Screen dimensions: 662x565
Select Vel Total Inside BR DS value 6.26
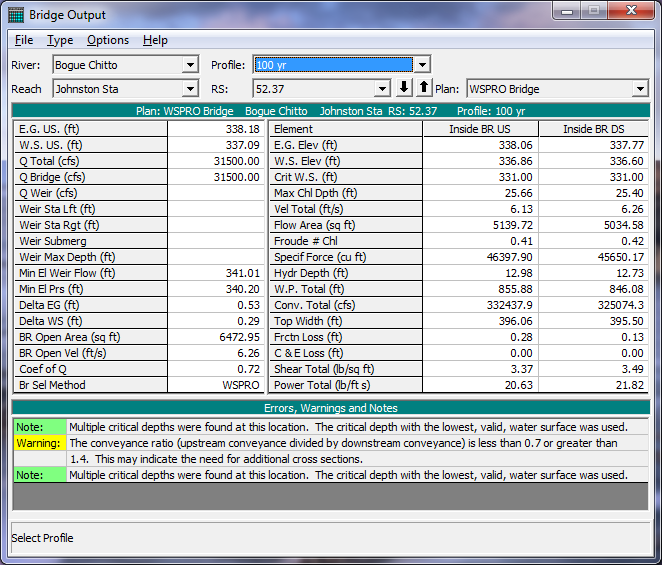pyautogui.click(x=594, y=209)
